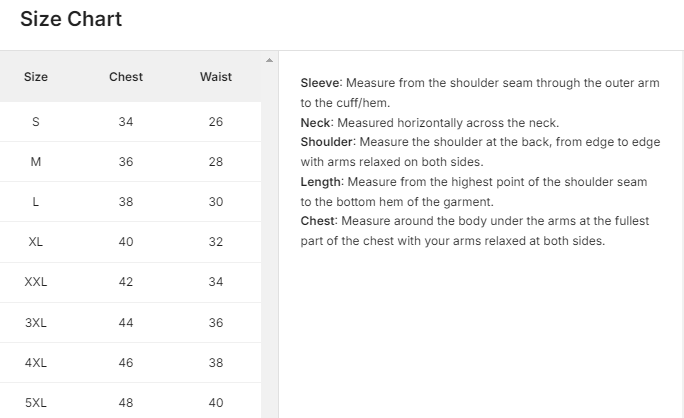Click the Chest column header

coord(126,77)
